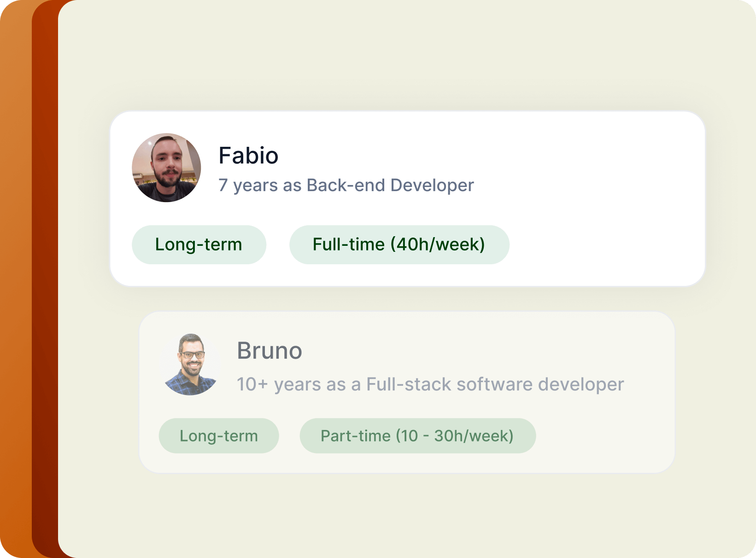The height and width of the screenshot is (558, 756).
Task: Open Bruno's profile photo
Action: pyautogui.click(x=190, y=364)
